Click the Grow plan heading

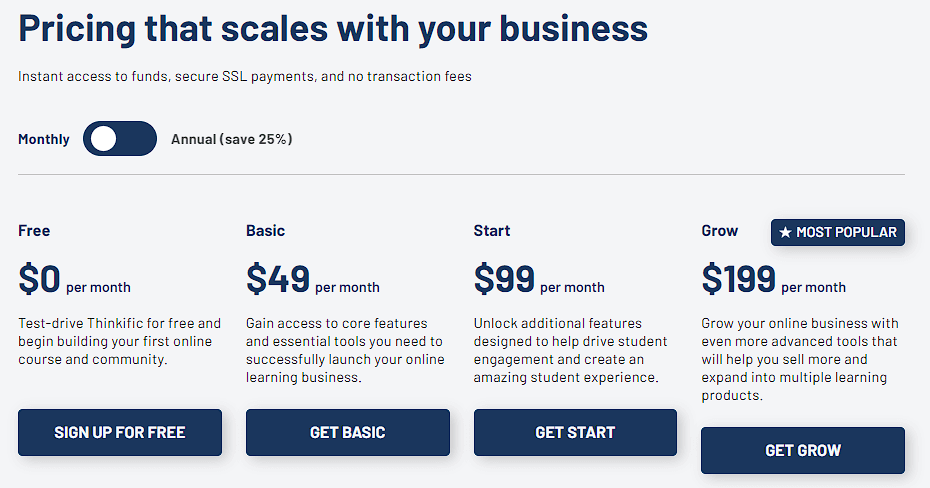[720, 231]
